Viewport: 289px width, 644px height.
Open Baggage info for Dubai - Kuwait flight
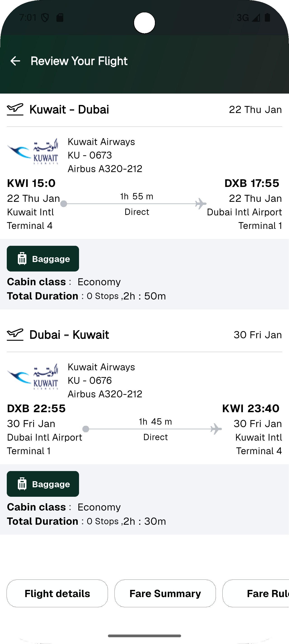point(43,484)
